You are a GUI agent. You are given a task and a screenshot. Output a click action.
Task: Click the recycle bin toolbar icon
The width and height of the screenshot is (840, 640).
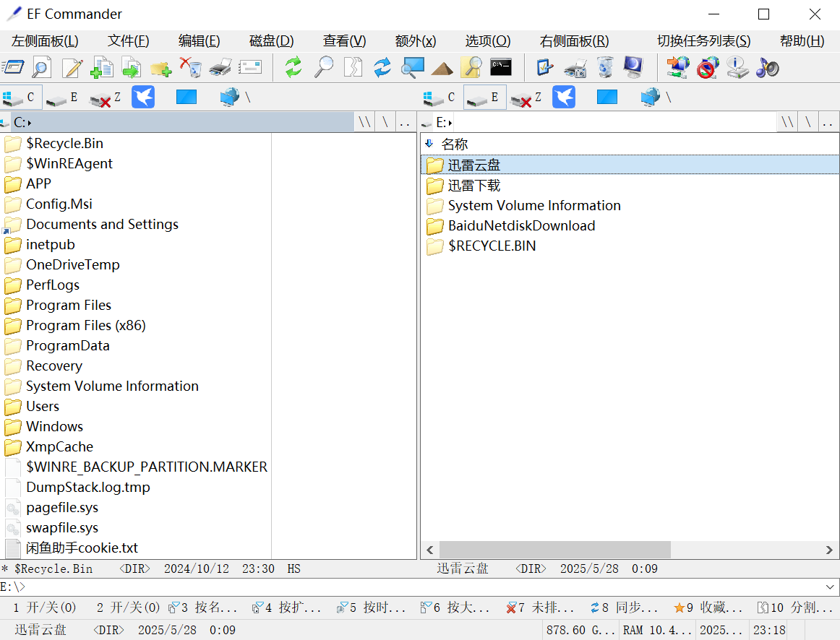coord(605,67)
